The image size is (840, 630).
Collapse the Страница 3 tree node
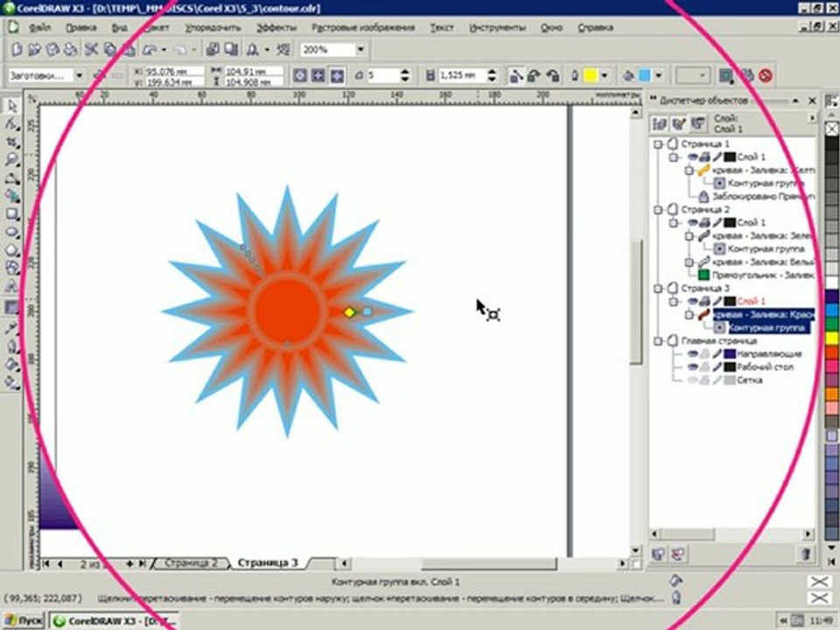coord(658,288)
